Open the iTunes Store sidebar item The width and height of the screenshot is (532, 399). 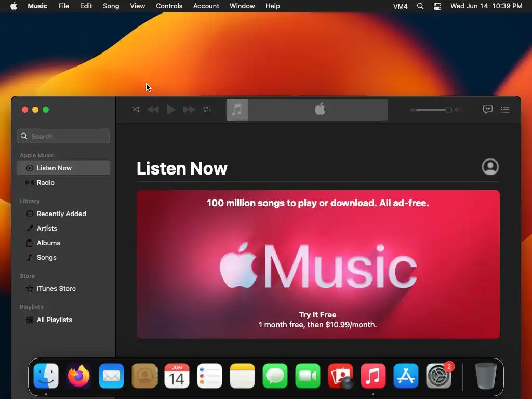63,289
